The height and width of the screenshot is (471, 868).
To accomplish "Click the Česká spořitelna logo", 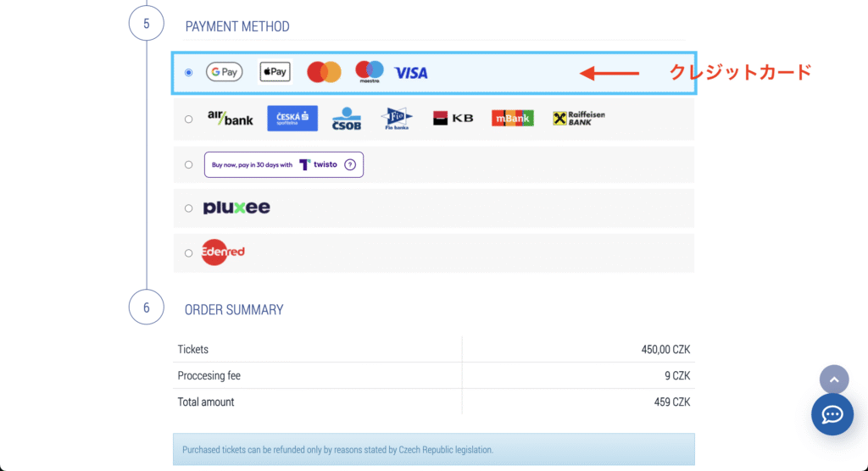I will click(292, 119).
